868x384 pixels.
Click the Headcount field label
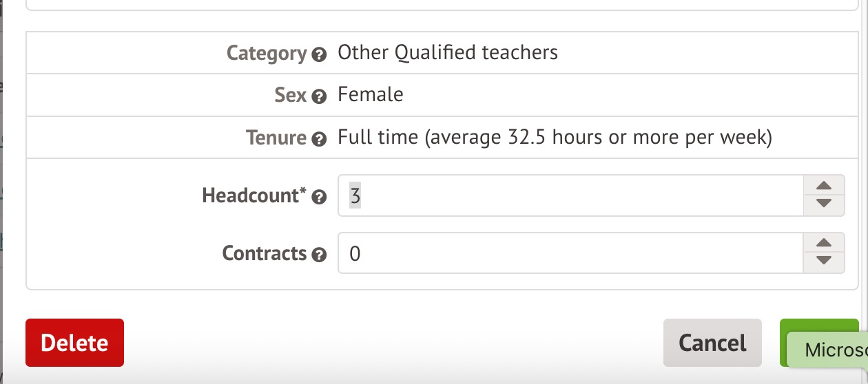pyautogui.click(x=254, y=196)
